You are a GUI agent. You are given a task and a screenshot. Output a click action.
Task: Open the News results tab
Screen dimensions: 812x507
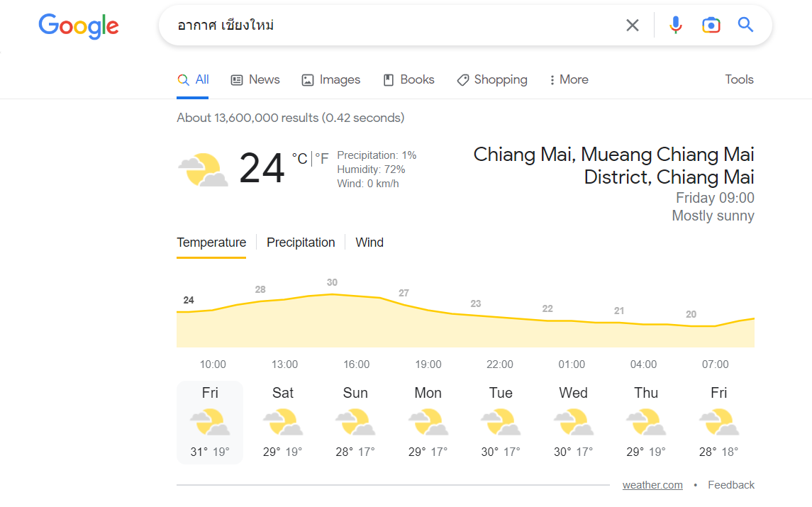coord(256,79)
